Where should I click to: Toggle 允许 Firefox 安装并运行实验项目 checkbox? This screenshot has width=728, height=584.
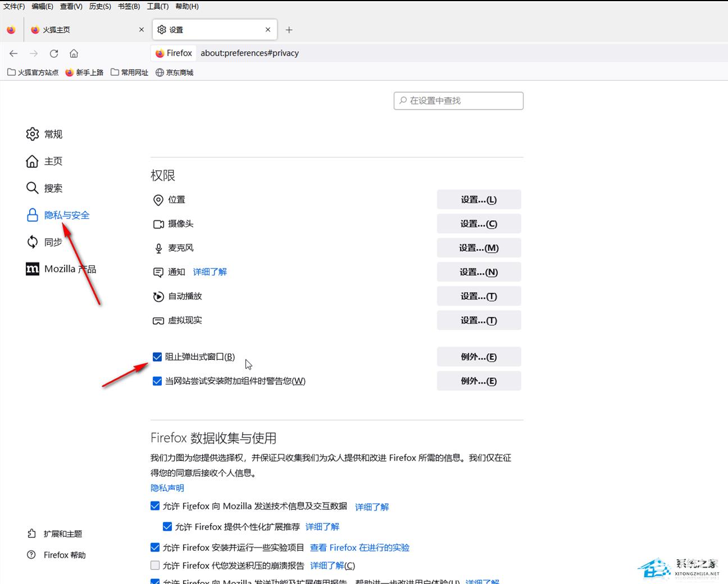click(155, 547)
